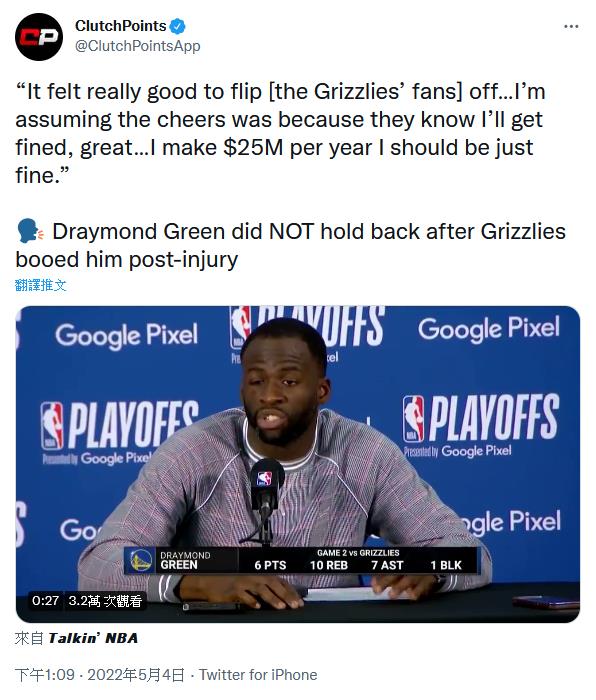Click the Draymond Green name banner in video
The height and width of the screenshot is (700, 596).
coord(185,560)
